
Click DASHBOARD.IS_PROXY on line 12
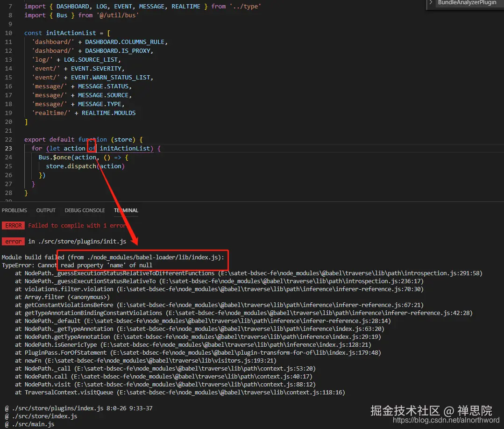point(118,51)
